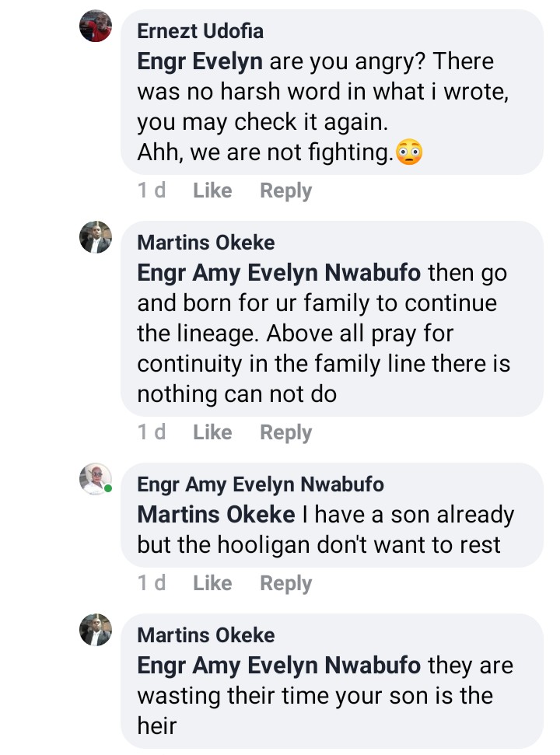Click the Engr Amy Evelyn Nwabufo mention in the heir comment
Viewport: 560px width, 755px height.
point(278,666)
